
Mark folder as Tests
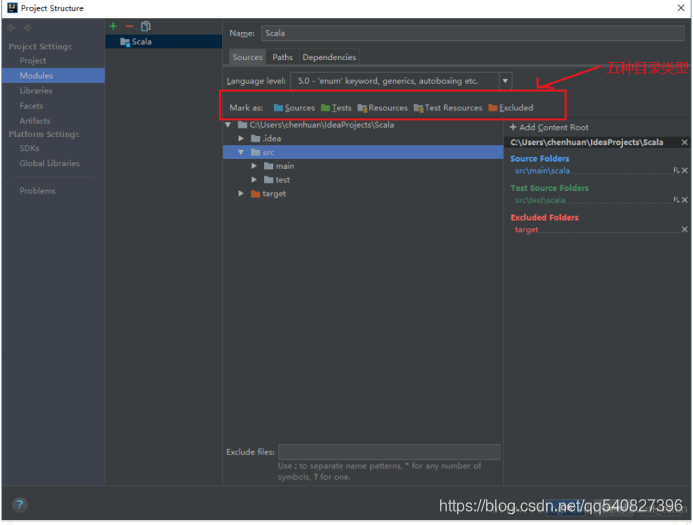336,108
